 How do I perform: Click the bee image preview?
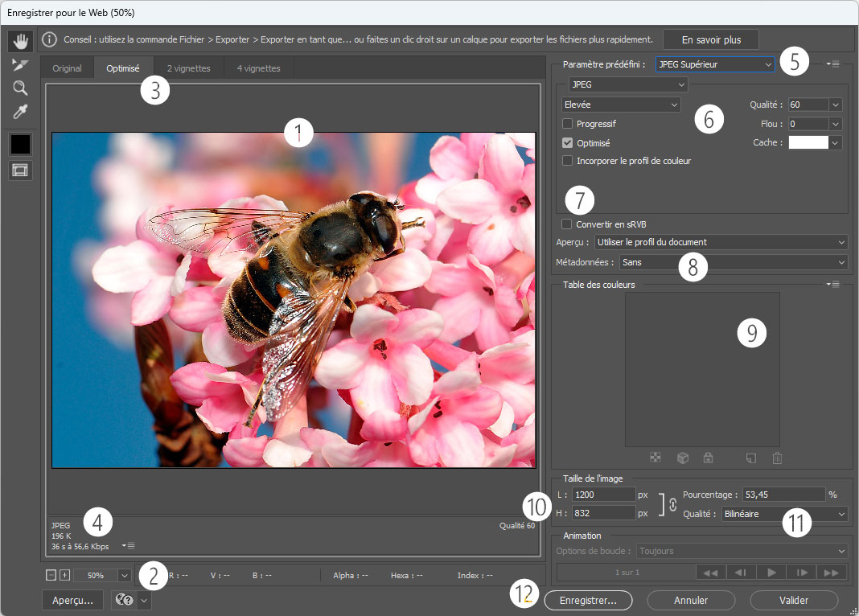coord(294,300)
